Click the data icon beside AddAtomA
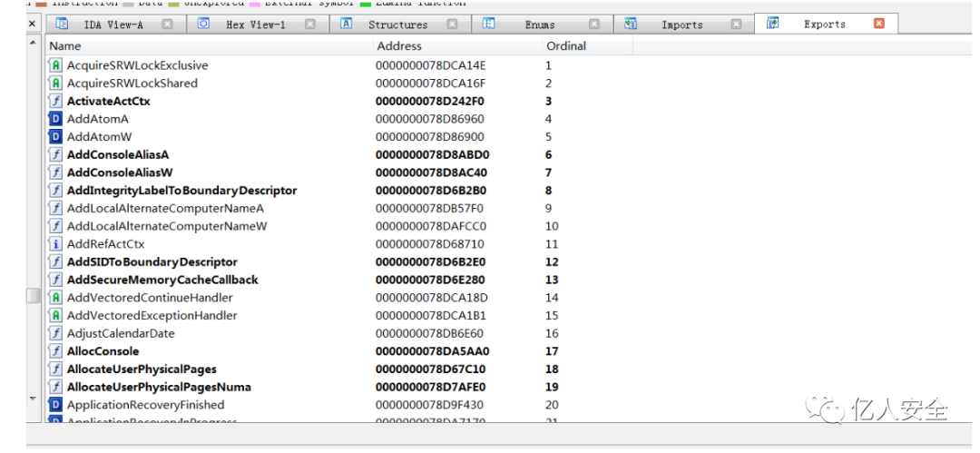Image resolution: width=980 pixels, height=453 pixels. (55, 119)
